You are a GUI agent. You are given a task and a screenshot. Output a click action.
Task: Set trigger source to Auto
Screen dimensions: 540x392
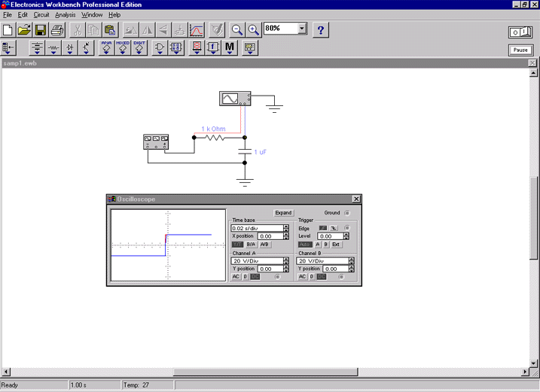pyautogui.click(x=305, y=245)
